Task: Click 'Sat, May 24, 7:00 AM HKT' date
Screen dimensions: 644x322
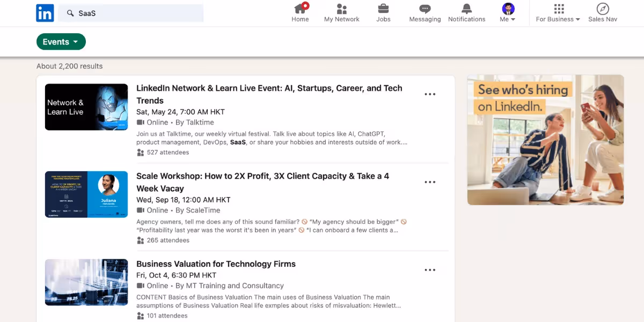Action: point(180,112)
